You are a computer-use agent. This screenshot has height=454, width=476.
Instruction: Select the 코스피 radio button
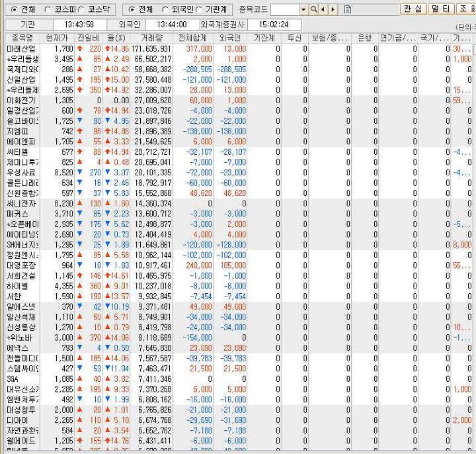point(48,10)
